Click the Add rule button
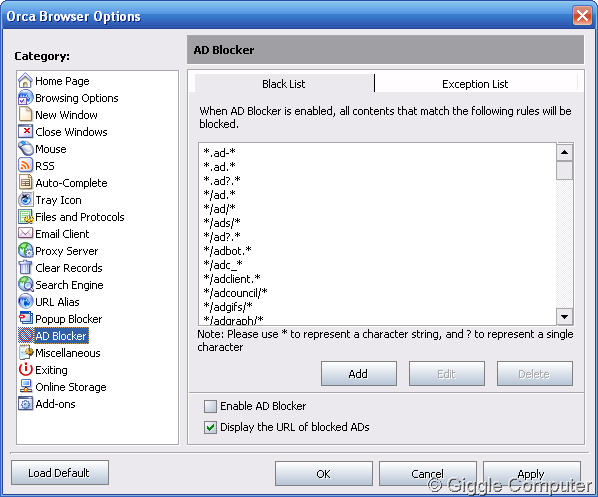This screenshot has height=497, width=598. (x=358, y=374)
